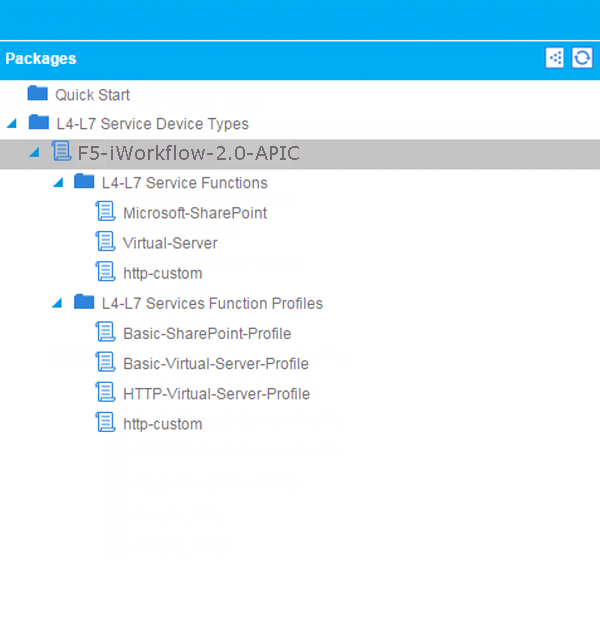The height and width of the screenshot is (628, 600).
Task: Click the L4-L7 Service Device Types folder icon
Action: tap(39, 123)
